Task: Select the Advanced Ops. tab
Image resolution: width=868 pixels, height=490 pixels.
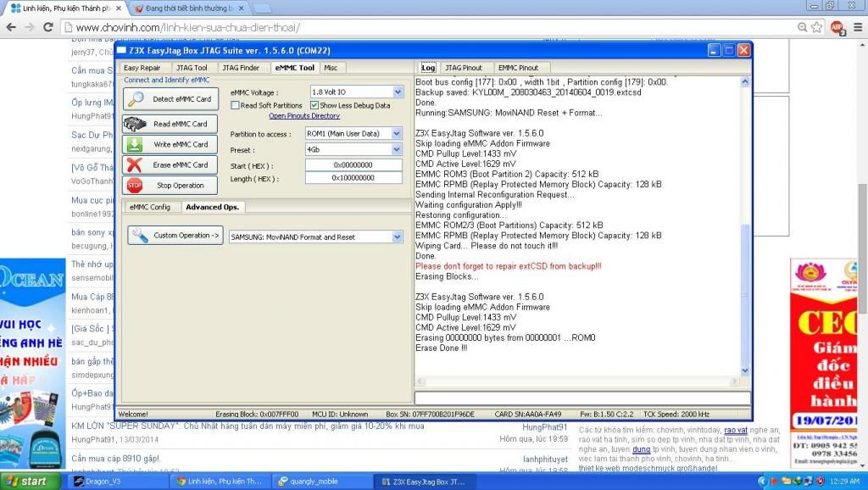Action: click(213, 207)
